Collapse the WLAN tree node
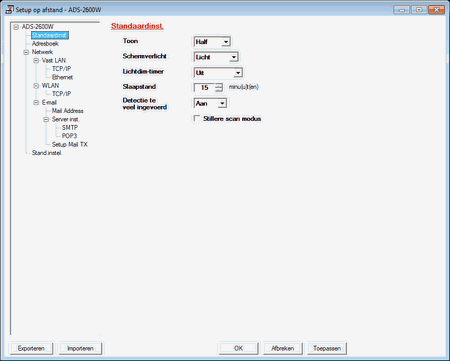Screen dimensions: 450x361 click(x=36, y=86)
